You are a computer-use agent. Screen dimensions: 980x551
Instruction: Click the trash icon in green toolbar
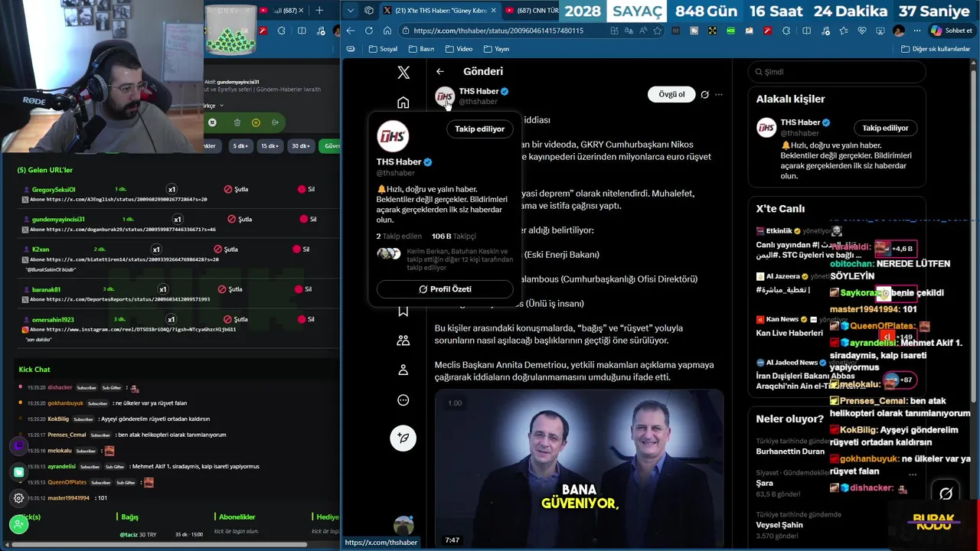click(x=237, y=122)
